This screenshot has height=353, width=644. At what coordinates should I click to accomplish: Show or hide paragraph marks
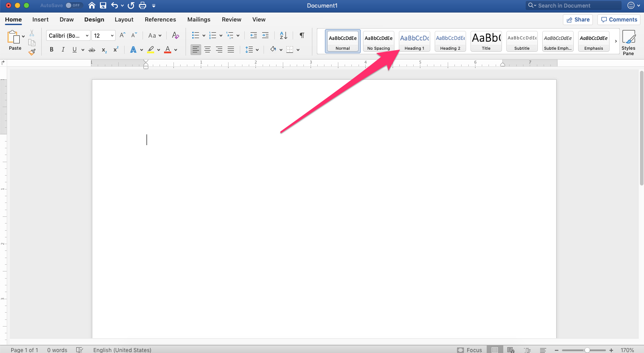click(302, 35)
